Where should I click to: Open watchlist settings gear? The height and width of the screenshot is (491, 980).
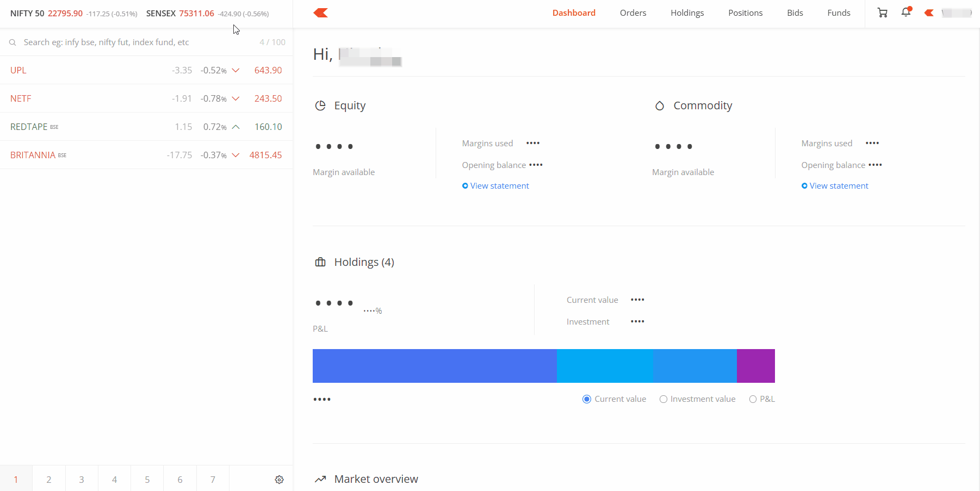pos(279,480)
